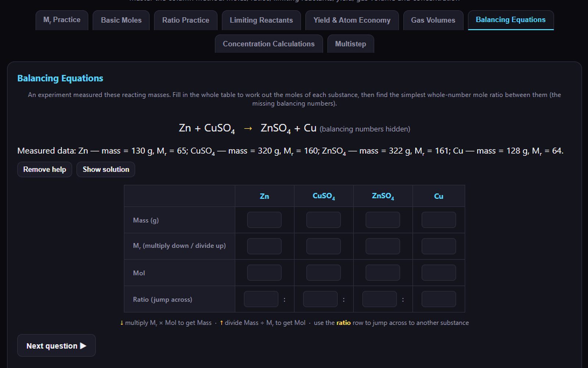Click the CuSO4 Mr input field

click(323, 246)
